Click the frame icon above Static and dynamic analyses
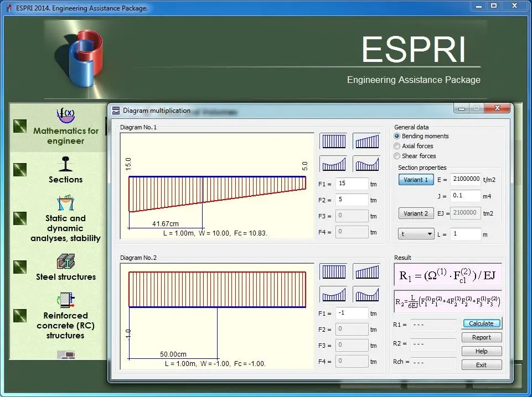The height and width of the screenshot is (397, 532). (x=65, y=202)
